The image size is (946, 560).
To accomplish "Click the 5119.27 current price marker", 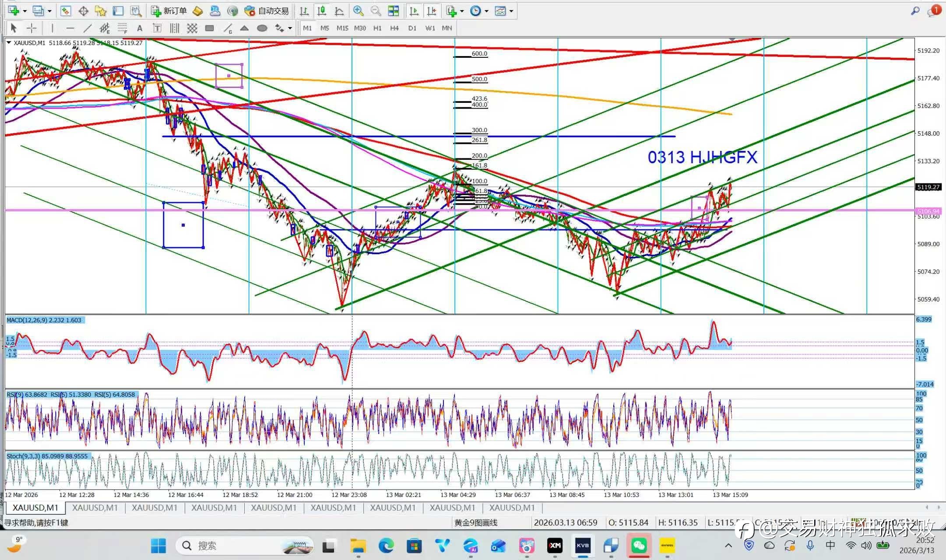I will click(928, 187).
